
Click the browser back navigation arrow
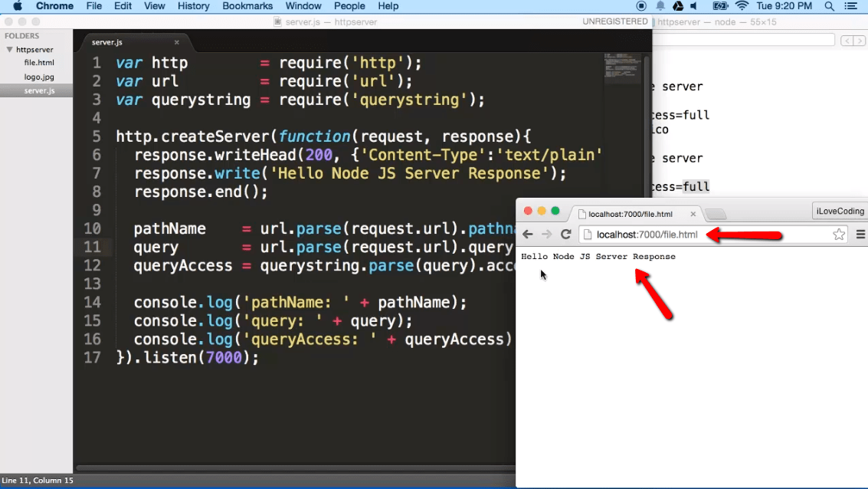coord(529,235)
